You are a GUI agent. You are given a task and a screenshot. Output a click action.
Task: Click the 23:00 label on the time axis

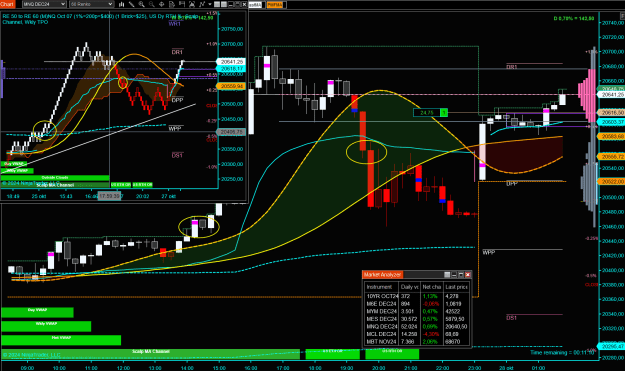coord(474,368)
